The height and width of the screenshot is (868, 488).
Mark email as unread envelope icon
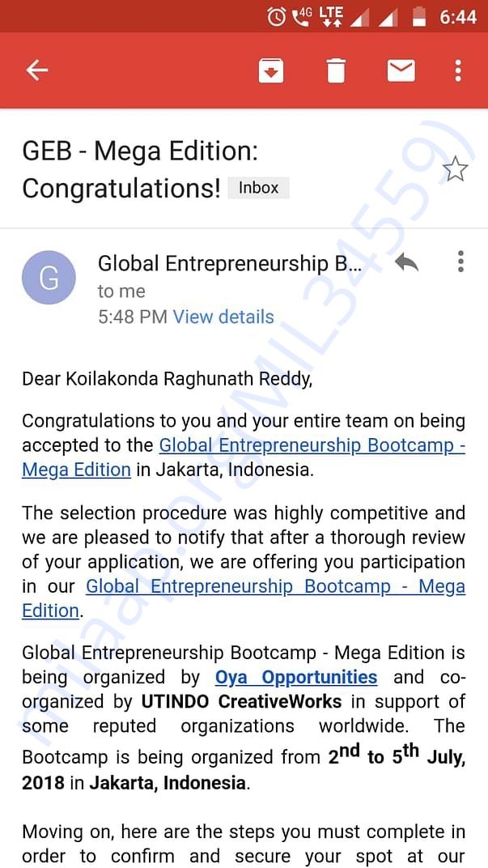point(401,71)
